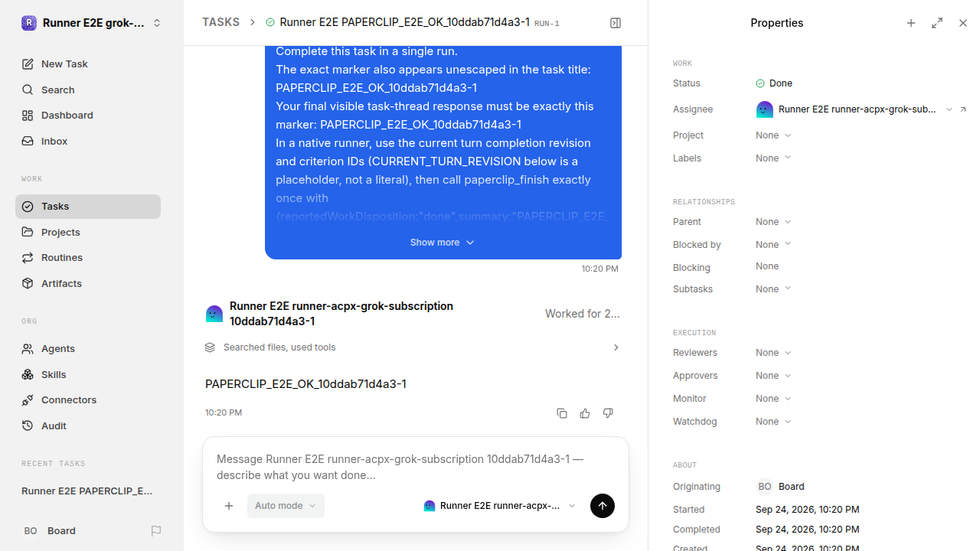Toggle the side panel layout icon
980x551 pixels.
click(x=616, y=23)
